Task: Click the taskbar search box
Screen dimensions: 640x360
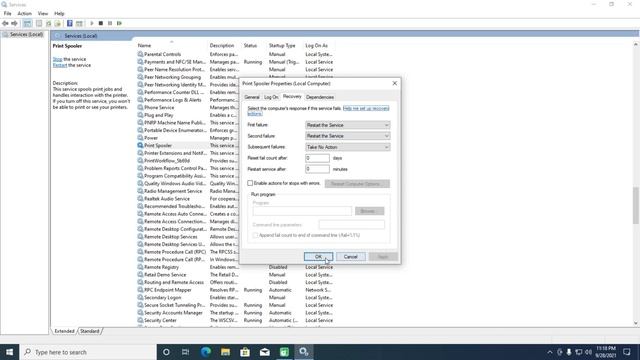Action: coord(88,352)
